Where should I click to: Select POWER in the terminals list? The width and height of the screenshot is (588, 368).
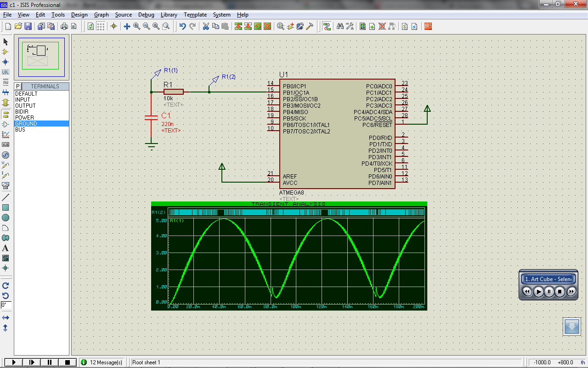(x=24, y=118)
